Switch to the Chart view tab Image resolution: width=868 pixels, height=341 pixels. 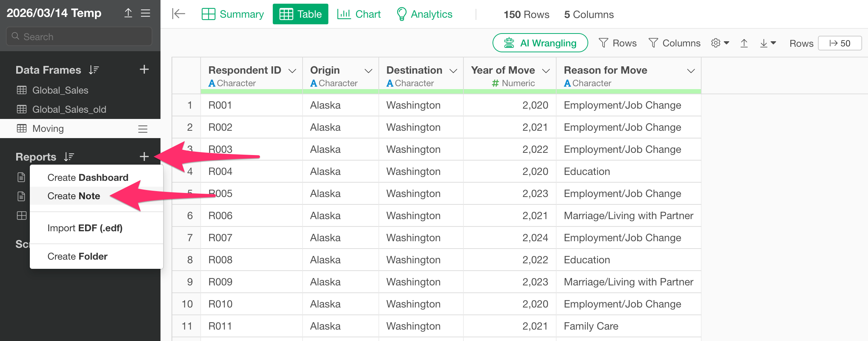pyautogui.click(x=359, y=14)
